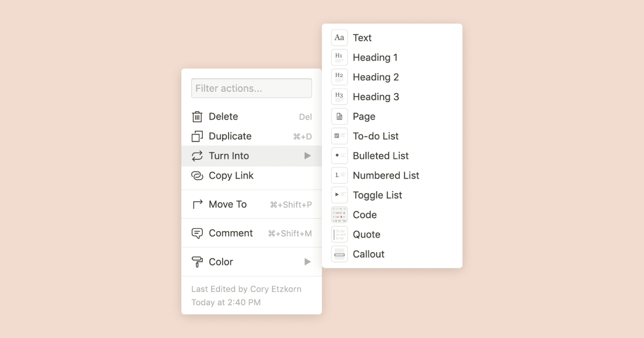Click the Numbered List icon
The image size is (644, 338).
pos(339,175)
